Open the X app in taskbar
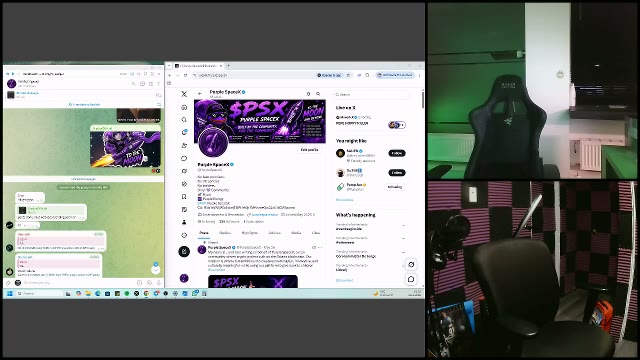640x360 pixels. point(136,293)
